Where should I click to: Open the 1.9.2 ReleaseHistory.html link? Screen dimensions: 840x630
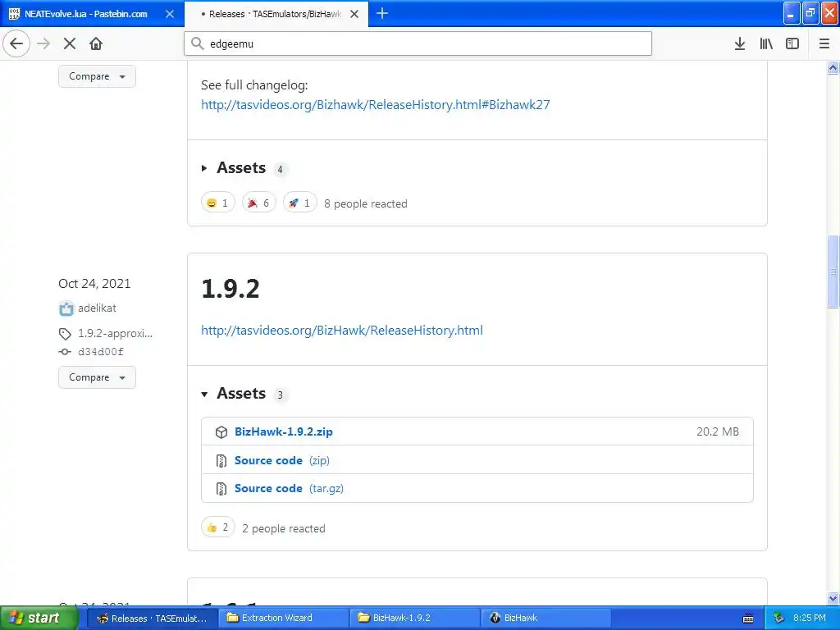pos(342,330)
